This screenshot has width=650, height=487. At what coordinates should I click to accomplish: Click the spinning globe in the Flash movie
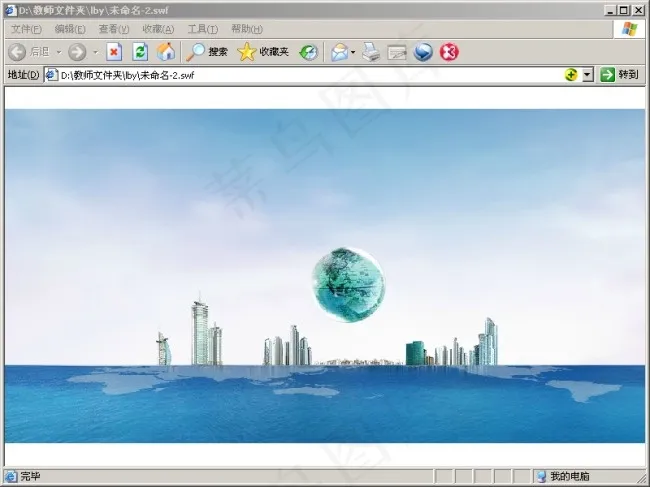[x=347, y=279]
